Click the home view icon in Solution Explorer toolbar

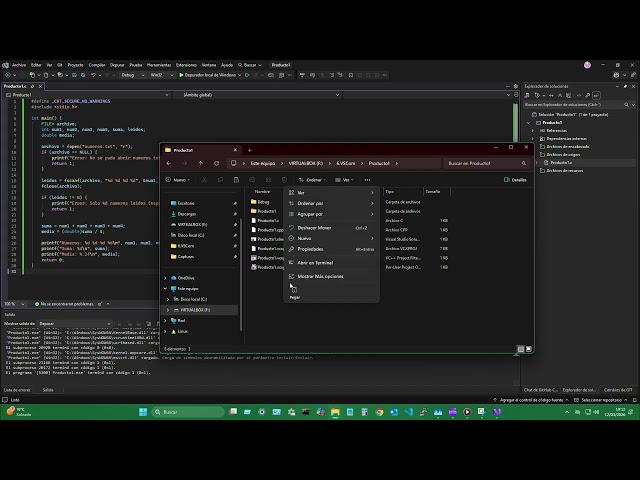(527, 96)
